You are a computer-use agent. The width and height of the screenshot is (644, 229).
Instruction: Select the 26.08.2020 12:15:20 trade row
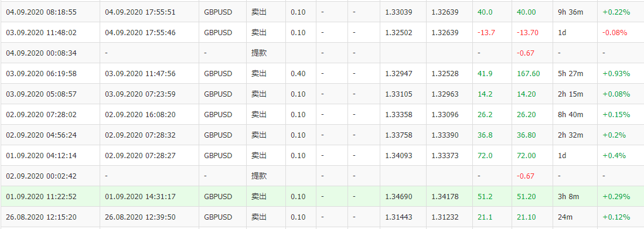tap(322, 217)
